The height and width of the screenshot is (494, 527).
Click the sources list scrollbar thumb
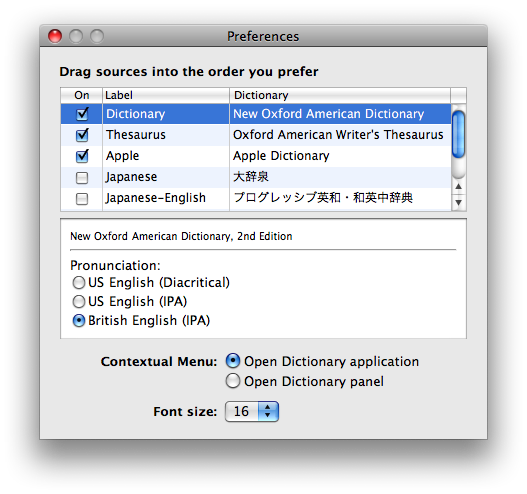coord(458,134)
